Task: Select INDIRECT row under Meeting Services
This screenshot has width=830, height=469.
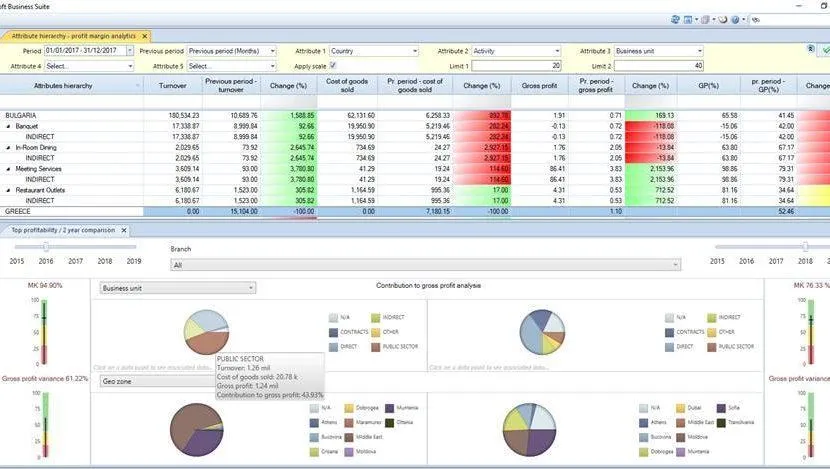Action: (x=415, y=179)
